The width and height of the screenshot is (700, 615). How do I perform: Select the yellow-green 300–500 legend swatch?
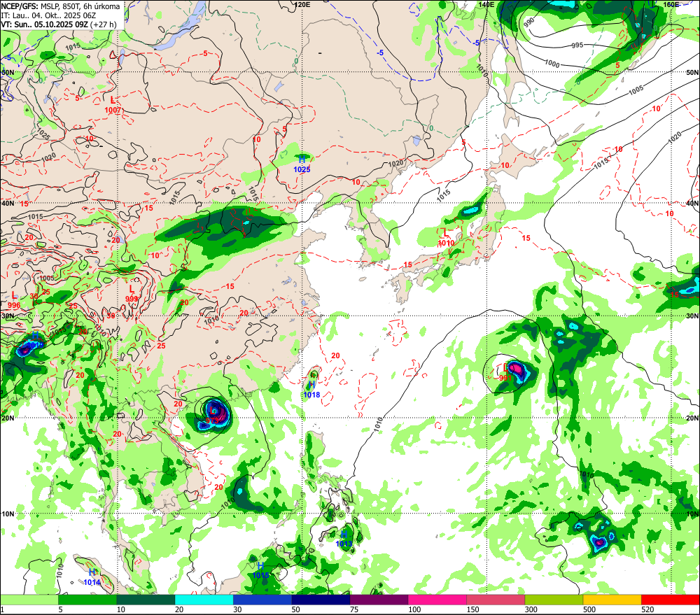(x=554, y=600)
